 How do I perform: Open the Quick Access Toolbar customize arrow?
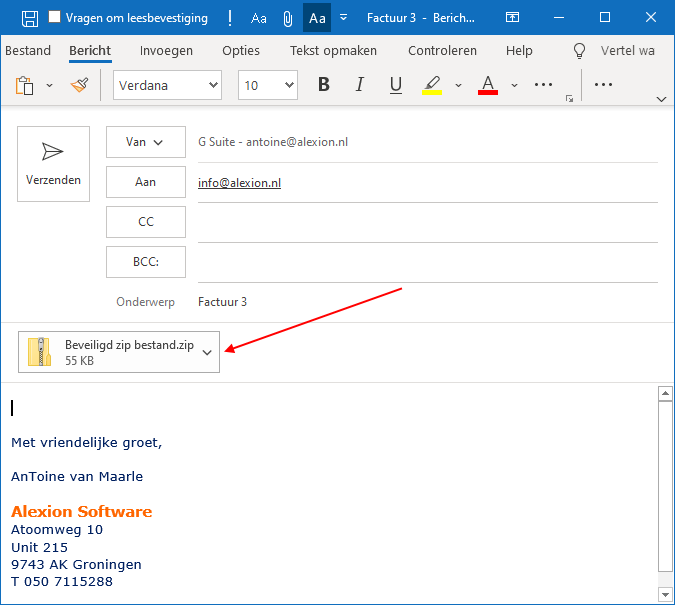click(x=344, y=18)
